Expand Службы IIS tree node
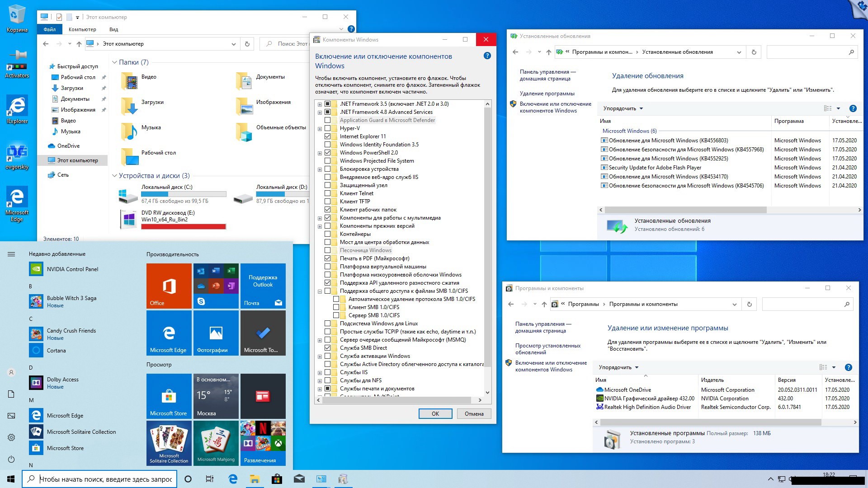The width and height of the screenshot is (868, 488). (x=320, y=373)
